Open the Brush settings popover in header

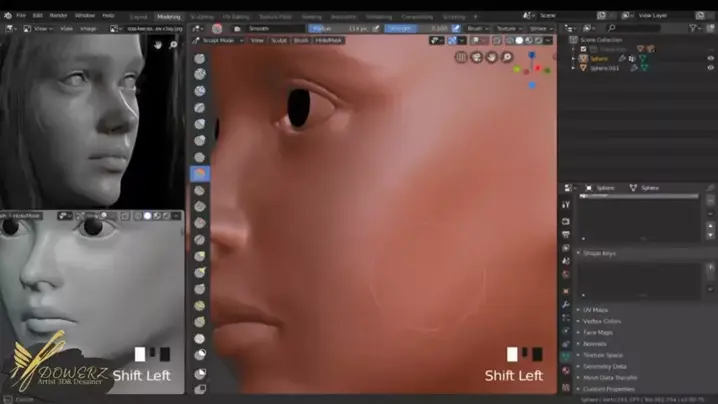[x=478, y=28]
